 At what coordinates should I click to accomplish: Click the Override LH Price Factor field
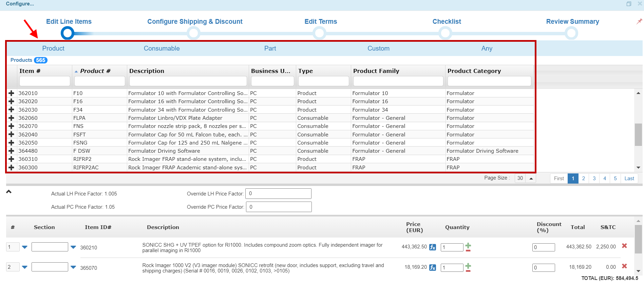point(278,194)
